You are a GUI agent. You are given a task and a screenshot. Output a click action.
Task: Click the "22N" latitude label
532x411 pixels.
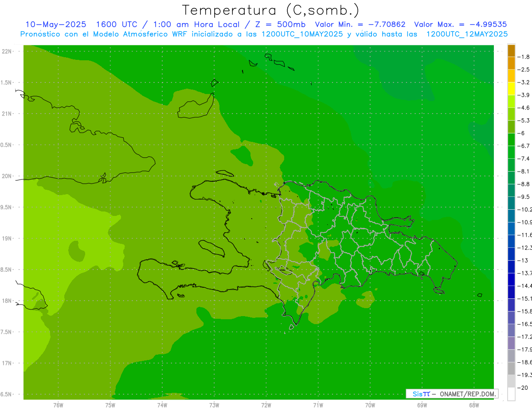(8, 51)
